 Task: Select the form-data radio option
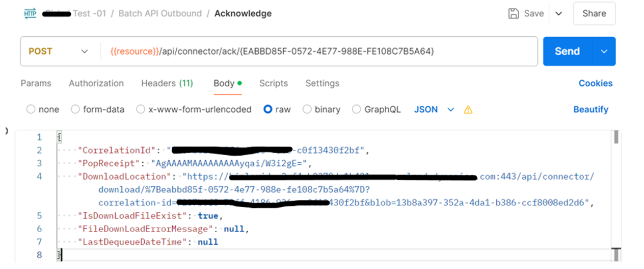[75, 109]
